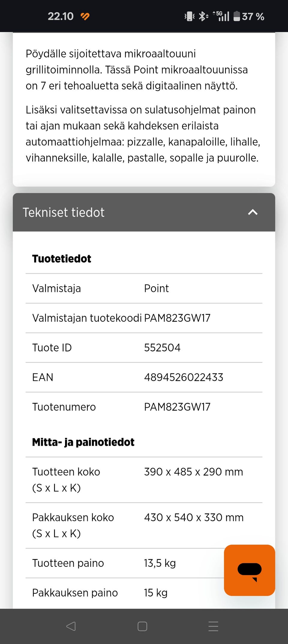Select the Mitta- ja painotiedot heading
The width and height of the screenshot is (288, 644).
tap(83, 442)
